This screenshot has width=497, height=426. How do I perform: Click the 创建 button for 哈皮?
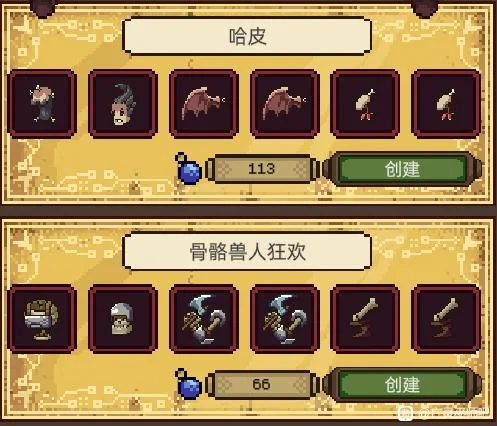click(x=402, y=169)
